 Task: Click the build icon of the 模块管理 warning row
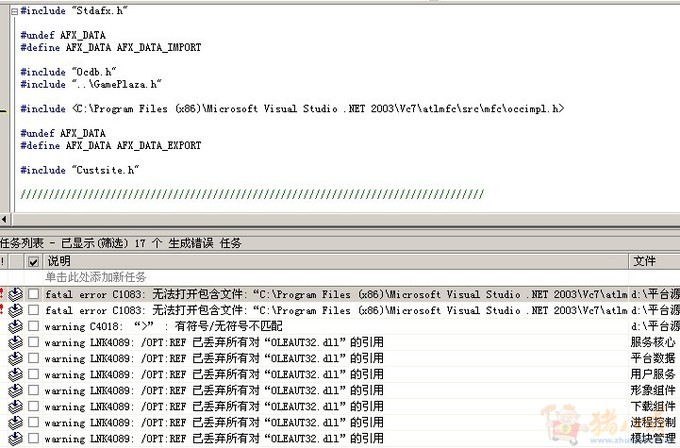(16, 438)
